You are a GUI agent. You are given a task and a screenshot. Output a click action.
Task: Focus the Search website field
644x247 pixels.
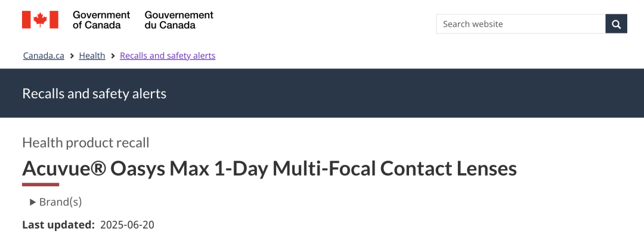click(x=521, y=24)
